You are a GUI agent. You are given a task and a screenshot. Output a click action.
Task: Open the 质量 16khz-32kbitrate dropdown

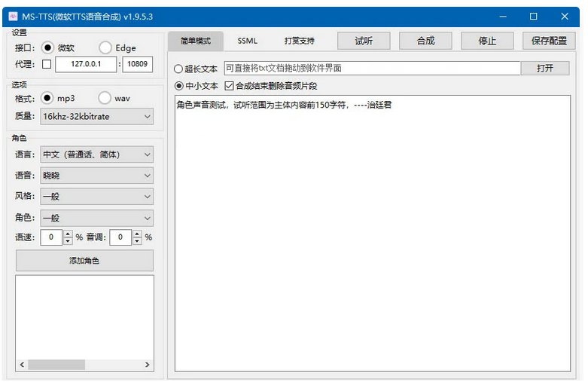[96, 116]
